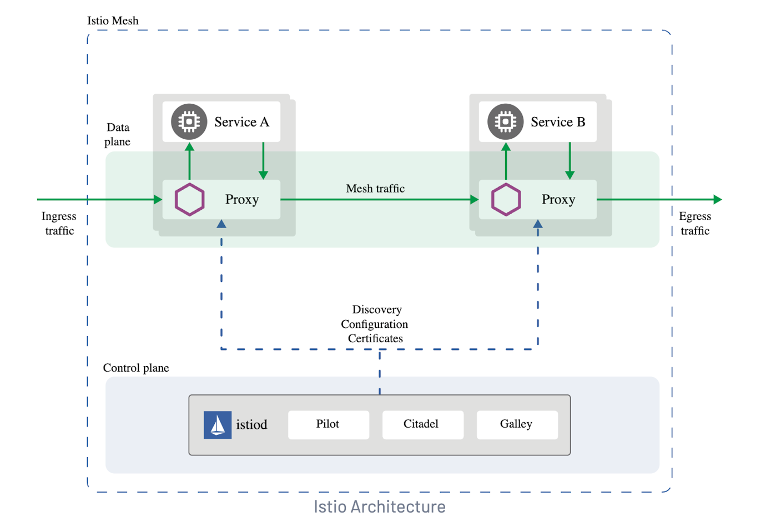The height and width of the screenshot is (532, 766).
Task: Click the istiod sailboat logo
Action: point(217,424)
